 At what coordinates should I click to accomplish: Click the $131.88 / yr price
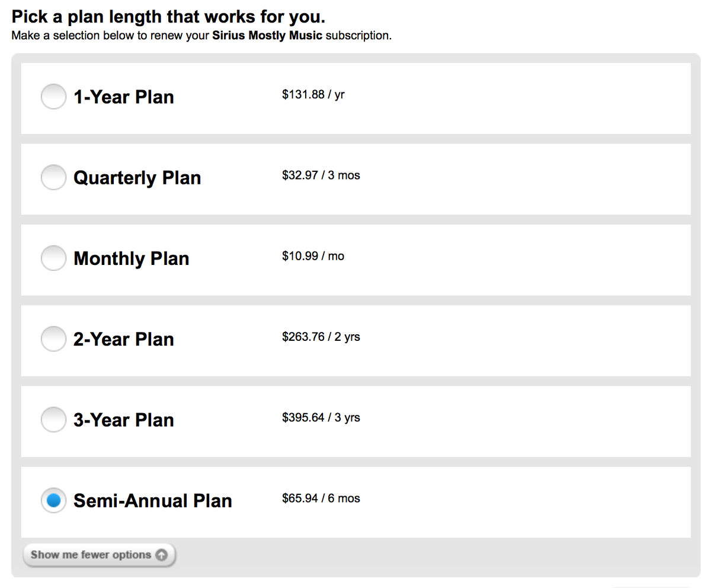pyautogui.click(x=313, y=94)
